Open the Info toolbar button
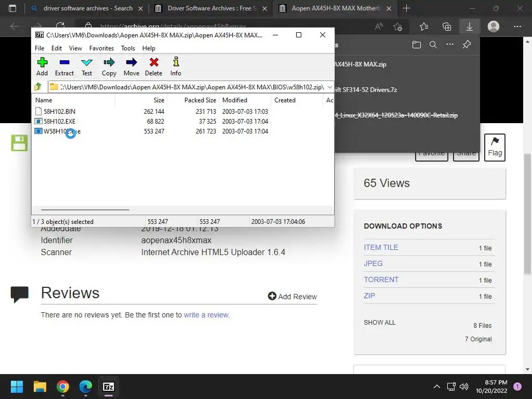The height and width of the screenshot is (399, 532). (x=176, y=66)
